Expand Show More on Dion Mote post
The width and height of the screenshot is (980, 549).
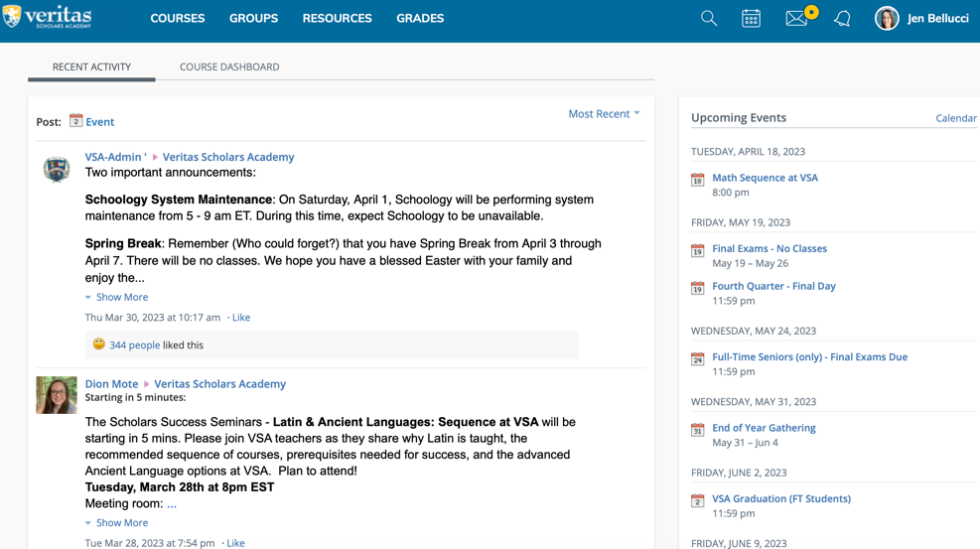[x=117, y=523]
